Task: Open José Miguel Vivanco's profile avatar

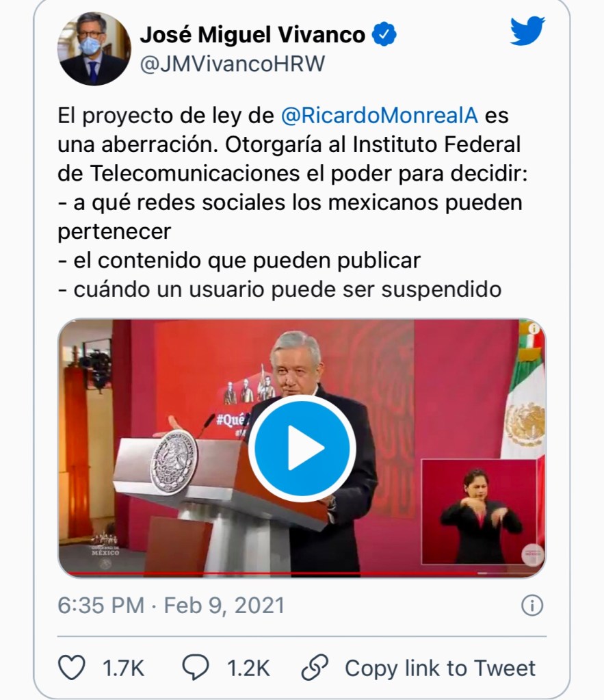Action: pyautogui.click(x=94, y=49)
